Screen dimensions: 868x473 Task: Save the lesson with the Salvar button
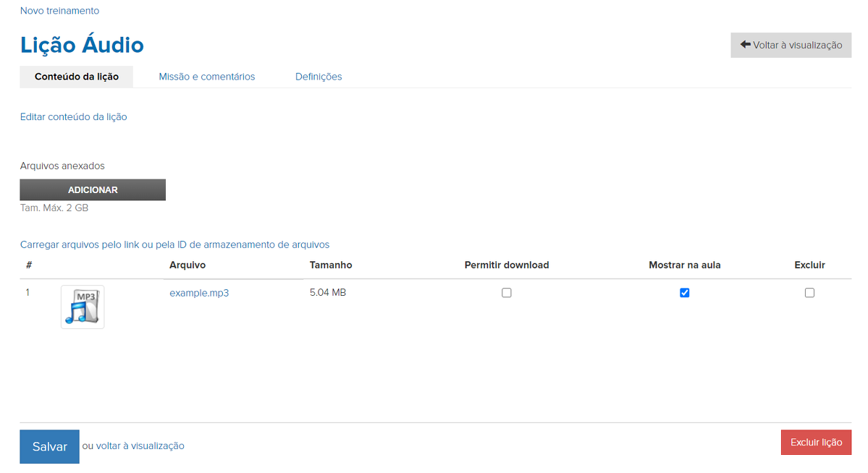coord(50,447)
